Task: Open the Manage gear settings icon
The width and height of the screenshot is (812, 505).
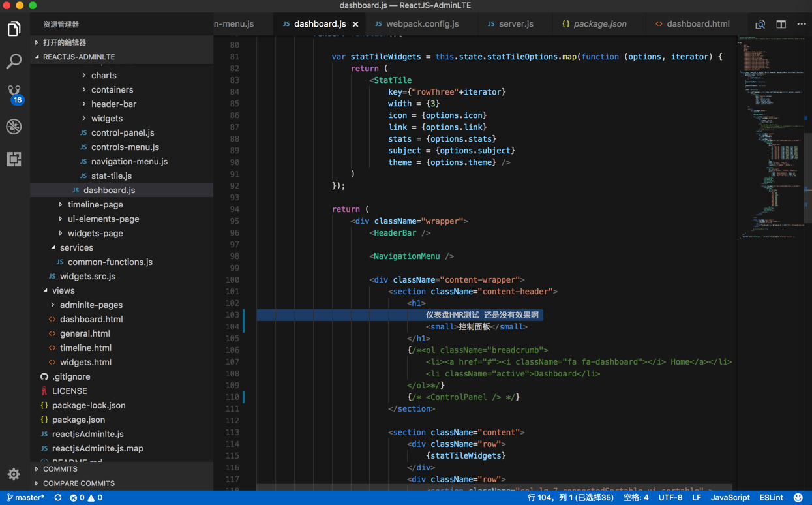Action: [14, 474]
